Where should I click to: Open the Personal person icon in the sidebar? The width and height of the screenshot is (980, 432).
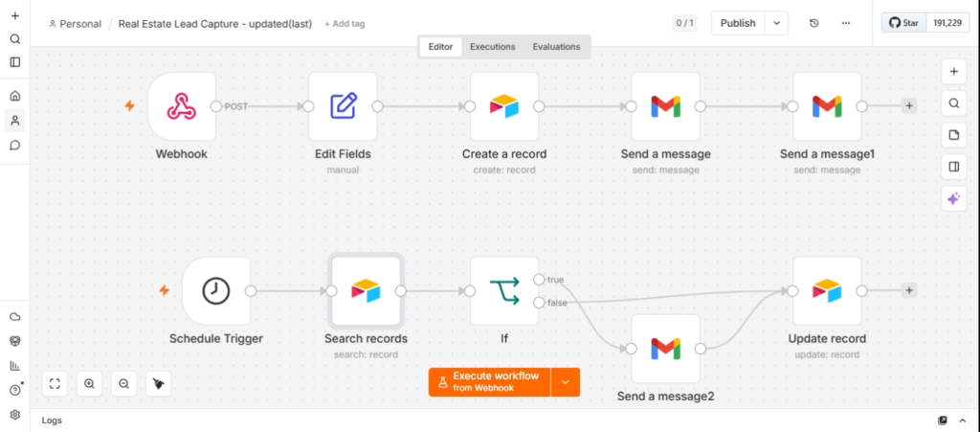click(x=15, y=121)
